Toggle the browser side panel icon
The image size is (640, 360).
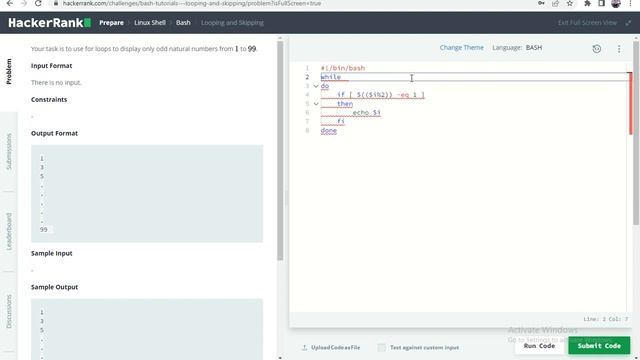602,3
